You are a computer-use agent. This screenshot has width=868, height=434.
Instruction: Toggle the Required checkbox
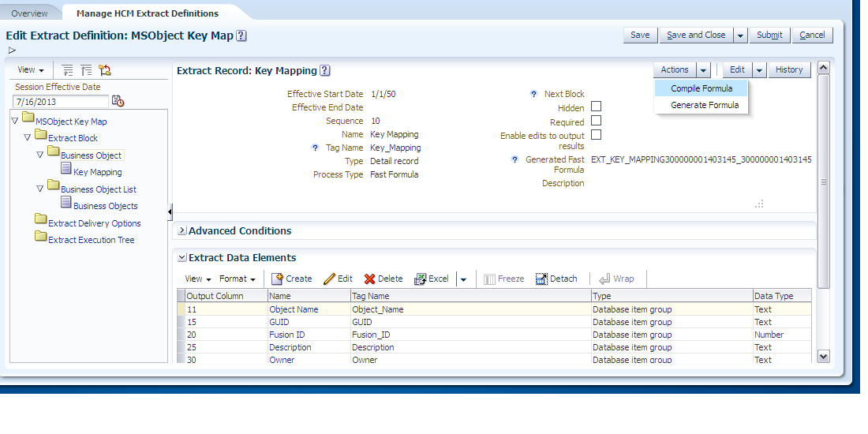pyautogui.click(x=597, y=120)
